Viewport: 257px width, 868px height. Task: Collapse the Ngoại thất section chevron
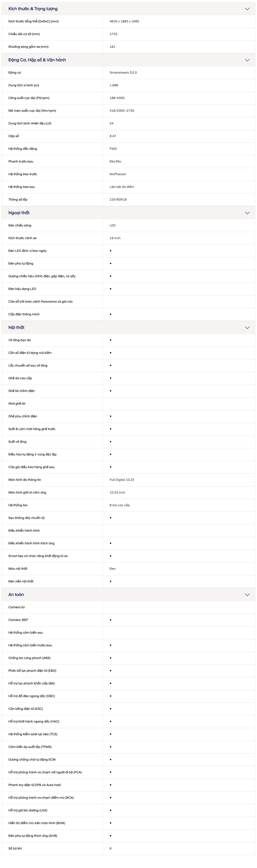[247, 213]
